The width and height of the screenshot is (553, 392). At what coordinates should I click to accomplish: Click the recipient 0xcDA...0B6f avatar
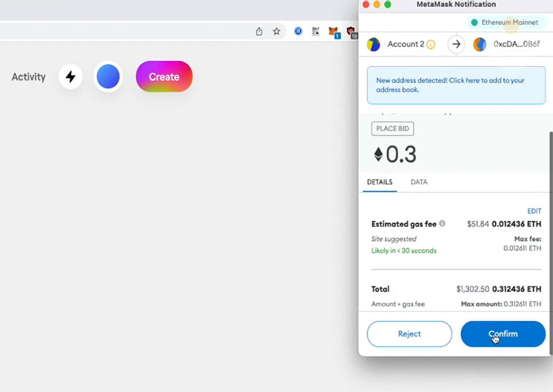pos(480,44)
